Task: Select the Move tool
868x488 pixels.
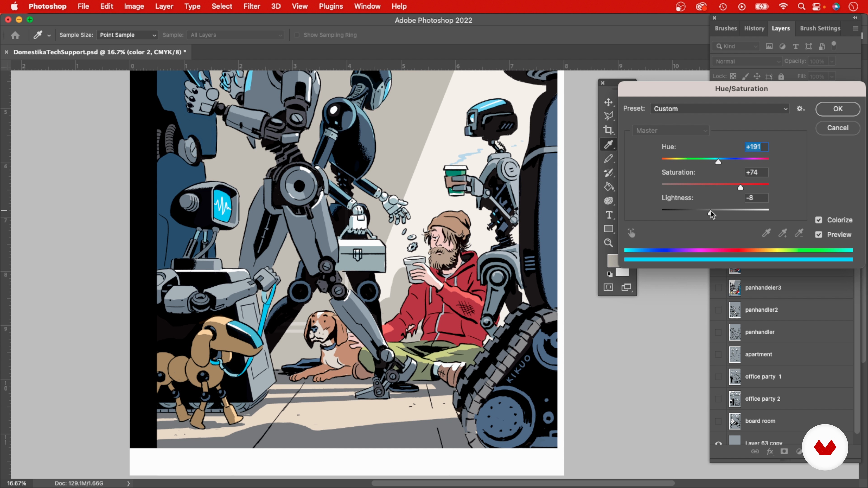Action: [x=608, y=102]
